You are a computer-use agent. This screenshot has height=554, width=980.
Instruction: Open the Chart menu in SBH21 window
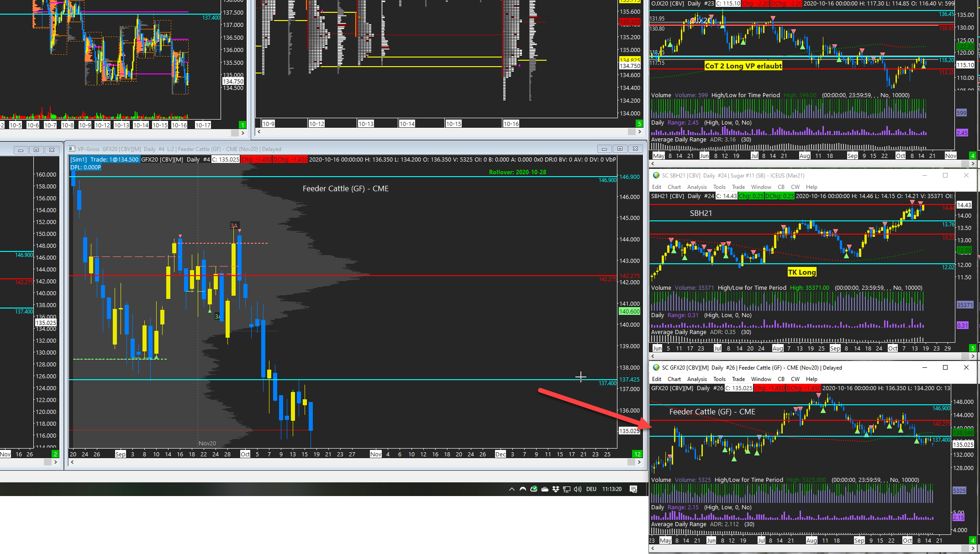tap(674, 187)
